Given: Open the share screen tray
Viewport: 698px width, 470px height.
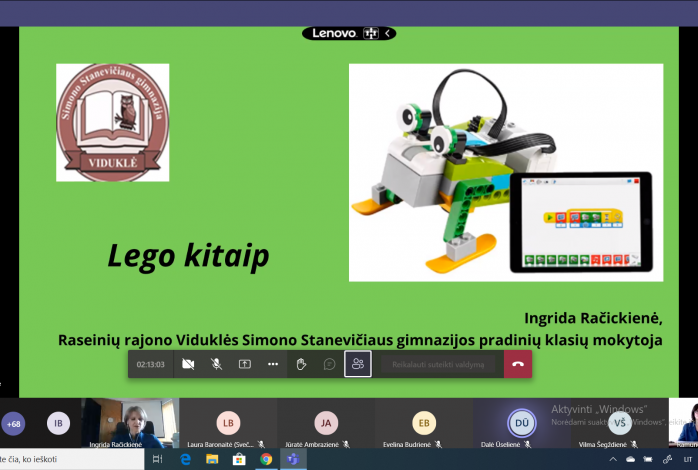Looking at the screenshot, I should (244, 364).
